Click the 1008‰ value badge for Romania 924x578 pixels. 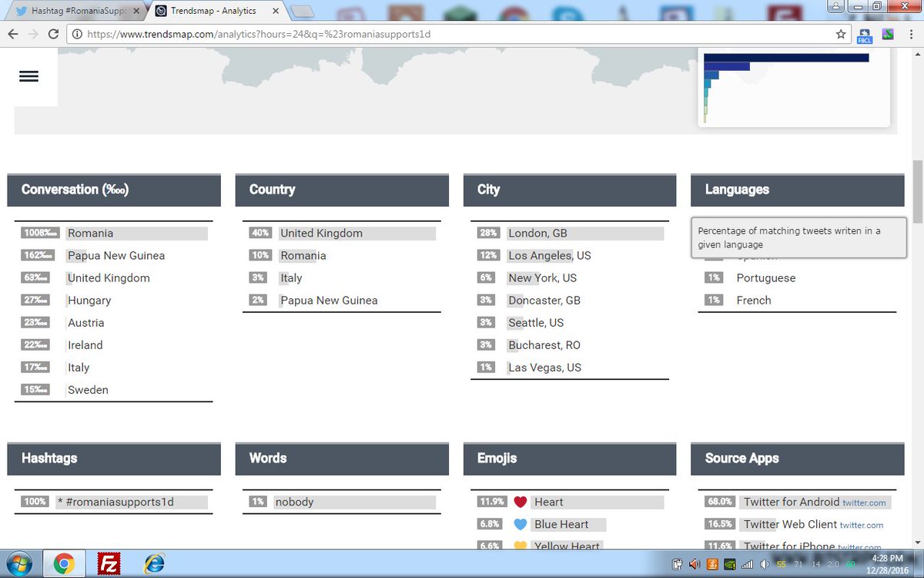click(x=40, y=233)
